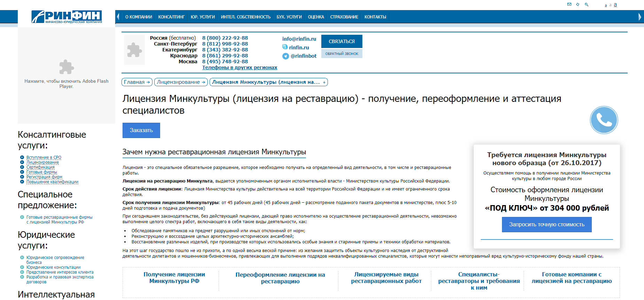
Task: Click the РИНФИН company logo
Action: click(66, 17)
